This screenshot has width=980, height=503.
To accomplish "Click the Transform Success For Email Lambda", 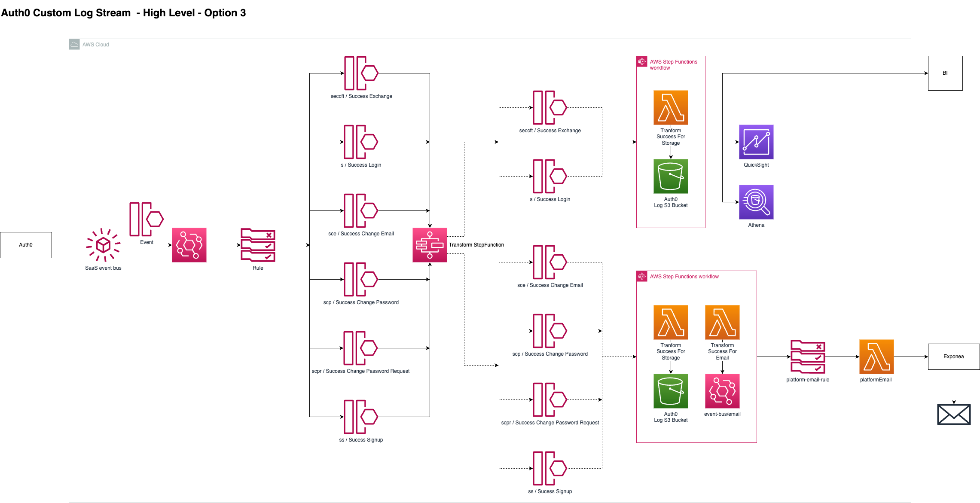I will [722, 322].
